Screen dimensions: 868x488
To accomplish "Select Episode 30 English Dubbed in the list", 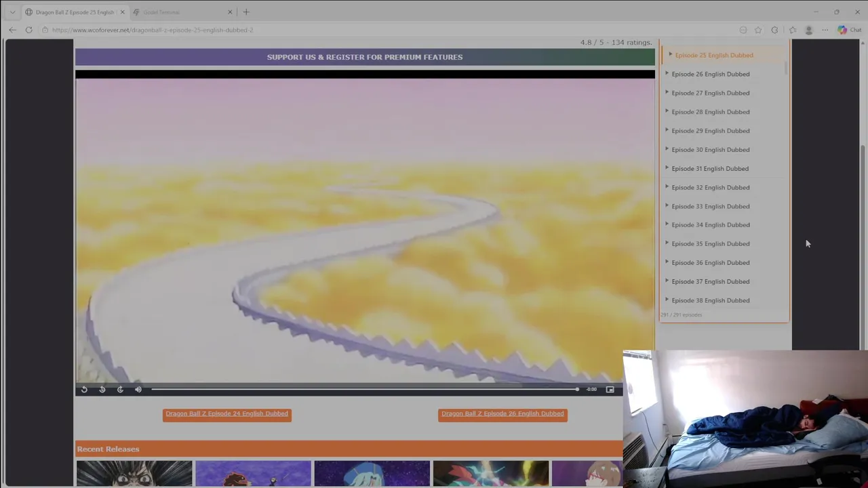I will pos(710,150).
